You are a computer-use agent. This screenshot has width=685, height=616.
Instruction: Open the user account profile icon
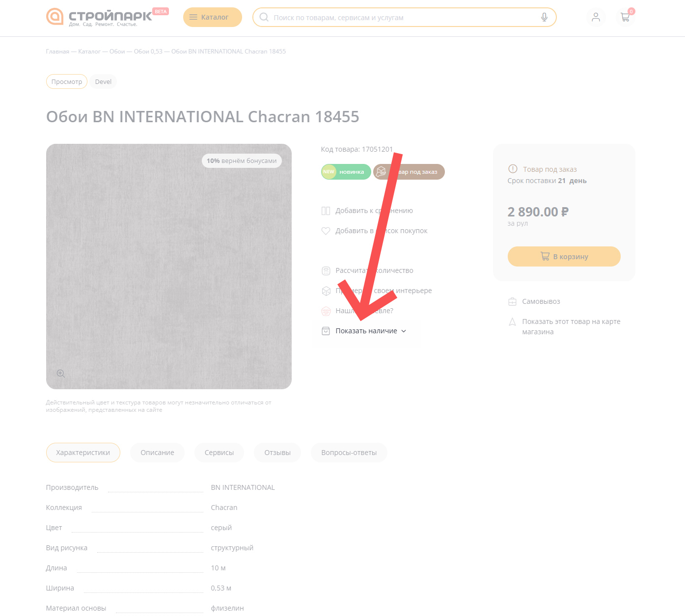pyautogui.click(x=596, y=17)
